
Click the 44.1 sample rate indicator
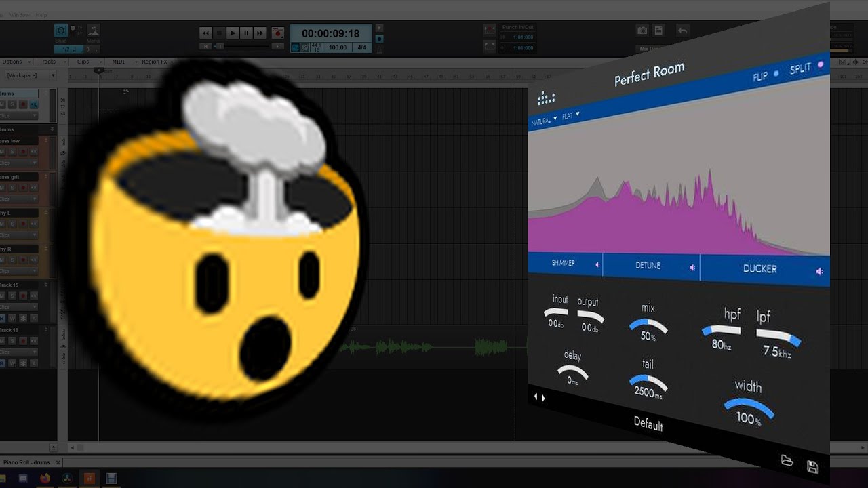[316, 48]
